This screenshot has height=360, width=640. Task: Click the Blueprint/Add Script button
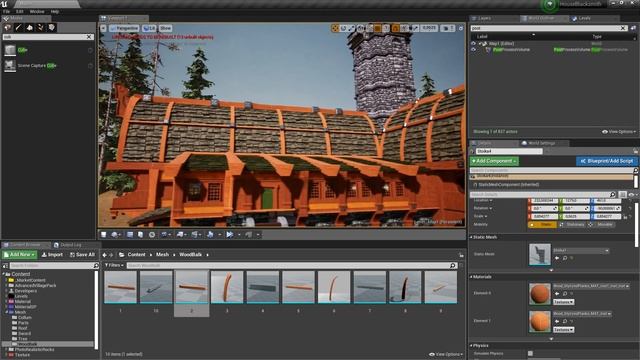607,161
